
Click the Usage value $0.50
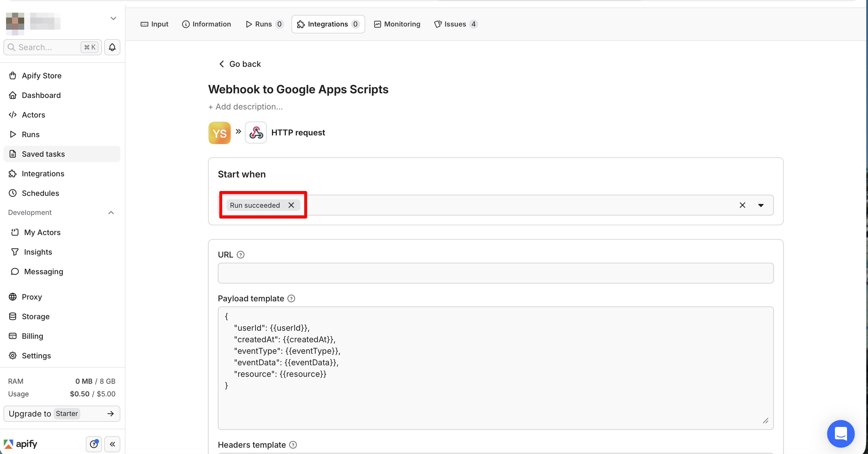click(80, 394)
